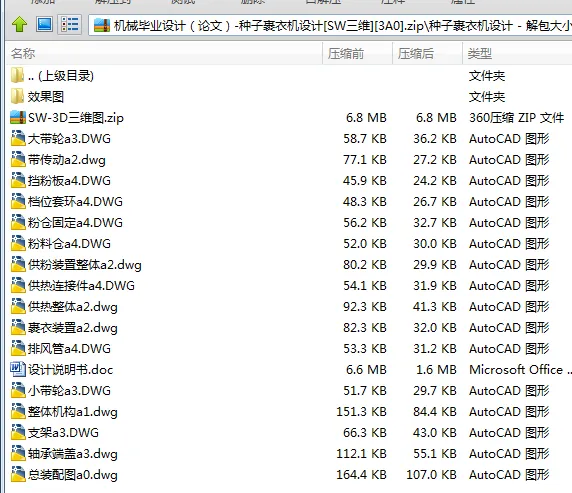572x493 pixels.
Task: Select the 上级目录 folder icon
Action: tap(18, 75)
